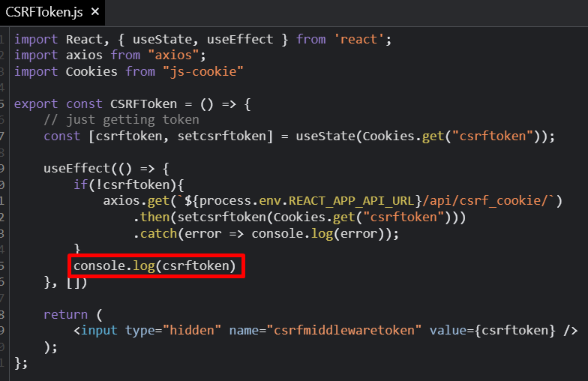Click useState in the react import line
Screen dimensions: 588x381
[x=162, y=39]
